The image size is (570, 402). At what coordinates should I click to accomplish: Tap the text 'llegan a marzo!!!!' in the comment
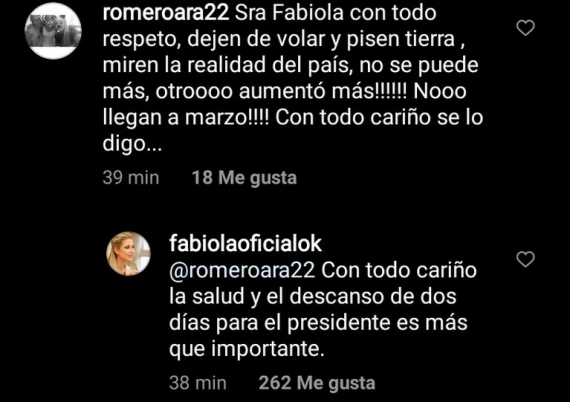click(x=186, y=118)
